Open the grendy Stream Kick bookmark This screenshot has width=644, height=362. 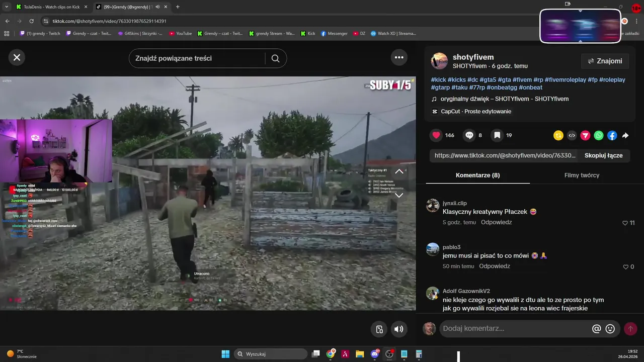click(272, 34)
